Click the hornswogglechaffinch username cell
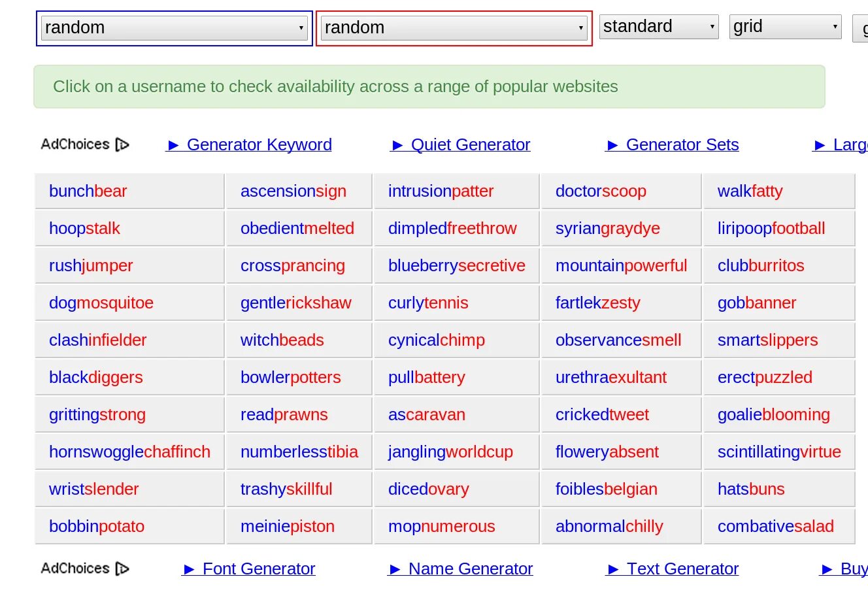Image resolution: width=868 pixels, height=596 pixels. (x=129, y=452)
